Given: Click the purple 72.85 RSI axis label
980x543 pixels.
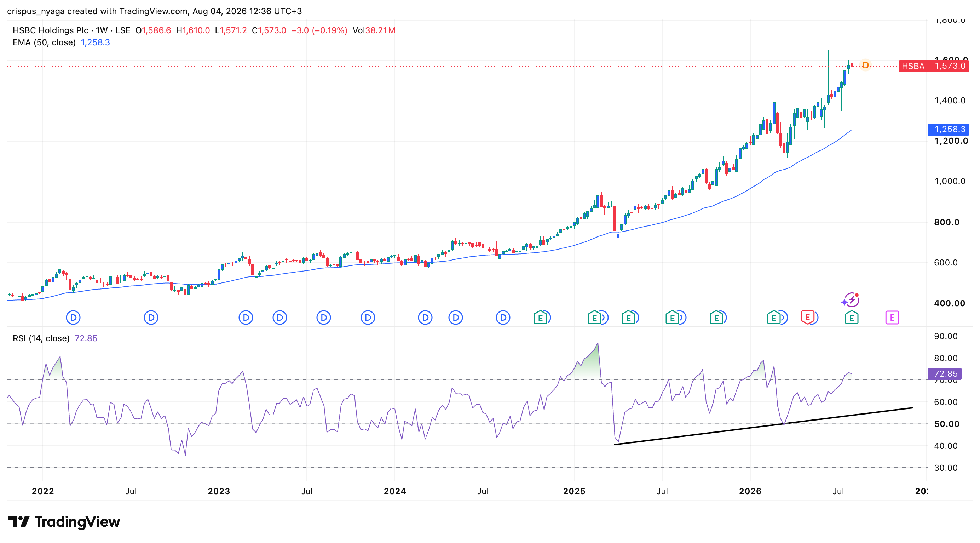Looking at the screenshot, I should [x=945, y=374].
